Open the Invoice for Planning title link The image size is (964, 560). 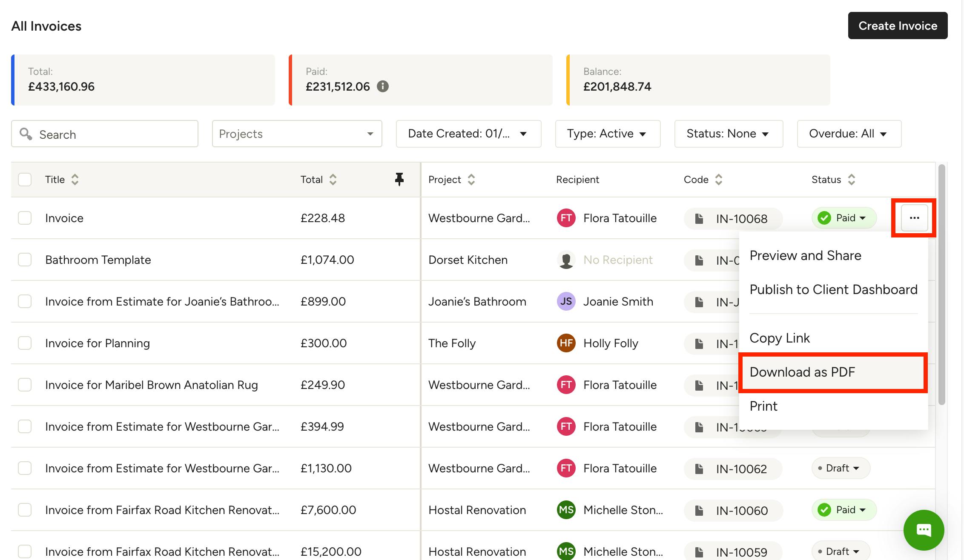coord(98,343)
